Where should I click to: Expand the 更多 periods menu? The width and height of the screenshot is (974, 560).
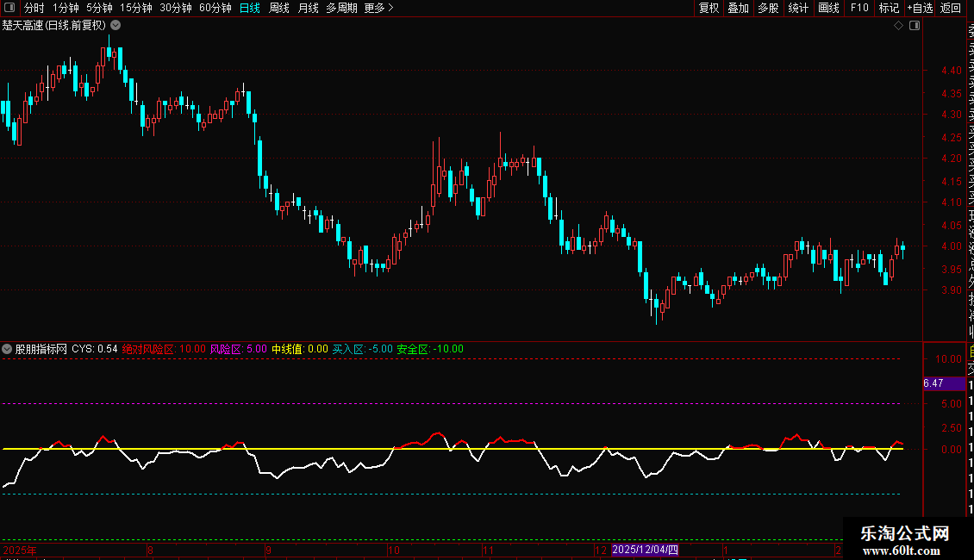pyautogui.click(x=378, y=8)
